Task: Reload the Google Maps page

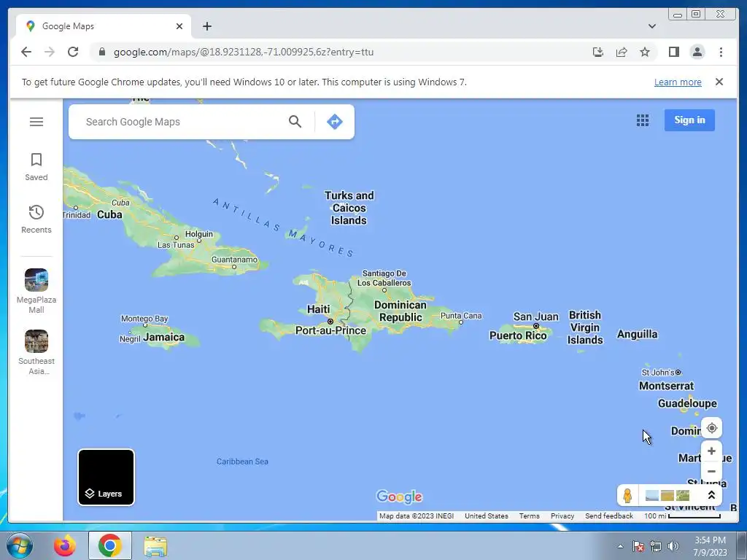Action: (73, 52)
